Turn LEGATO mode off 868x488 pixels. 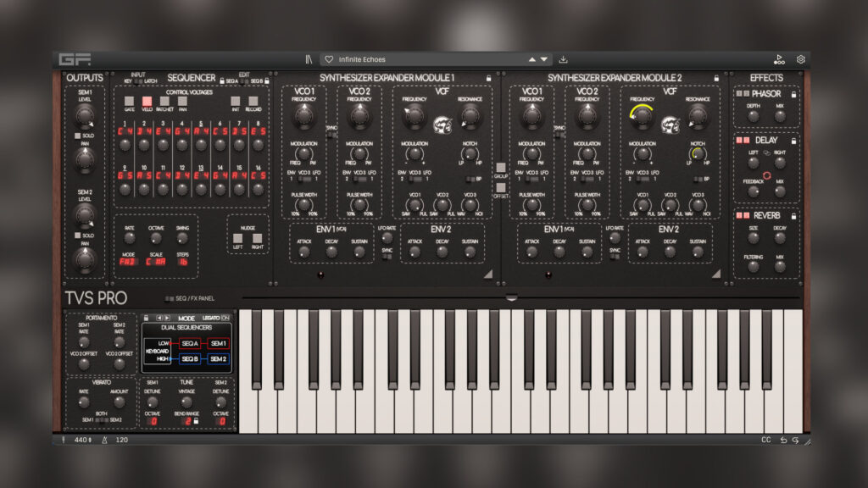[x=225, y=318]
